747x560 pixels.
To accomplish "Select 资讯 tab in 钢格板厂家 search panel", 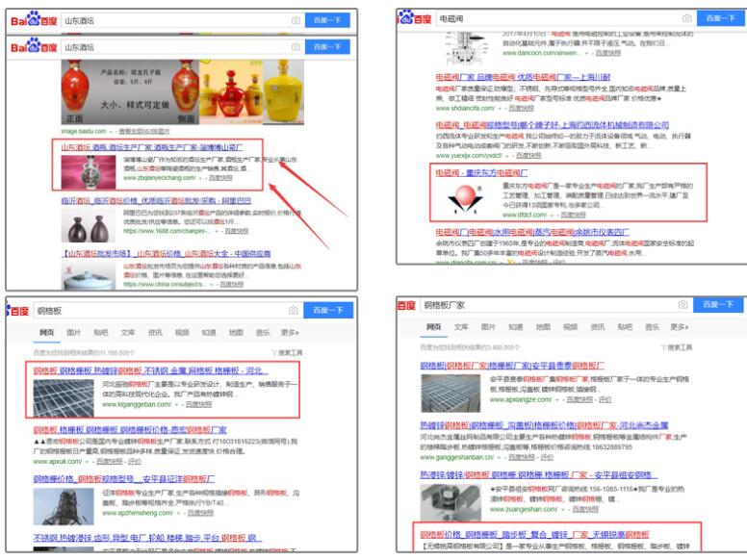I will coord(598,327).
